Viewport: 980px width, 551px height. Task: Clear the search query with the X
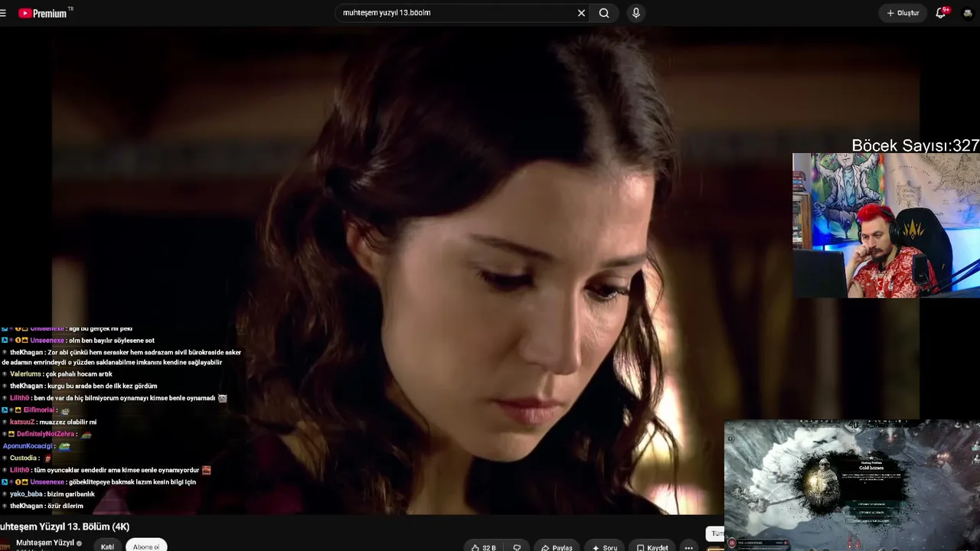[x=581, y=13]
